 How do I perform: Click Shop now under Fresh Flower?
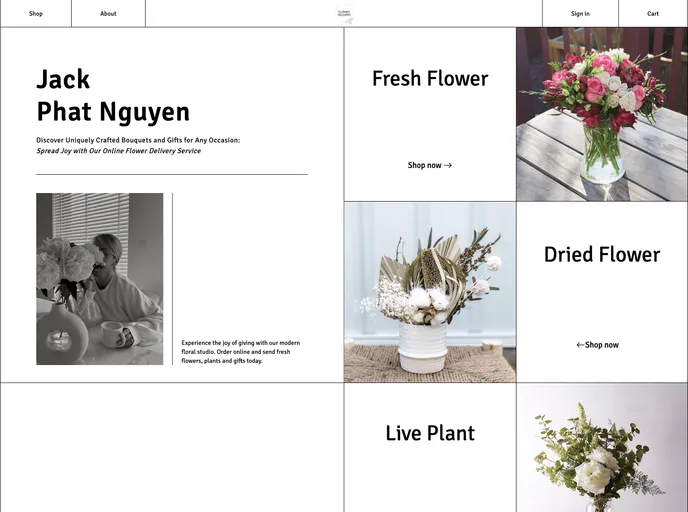[430, 165]
